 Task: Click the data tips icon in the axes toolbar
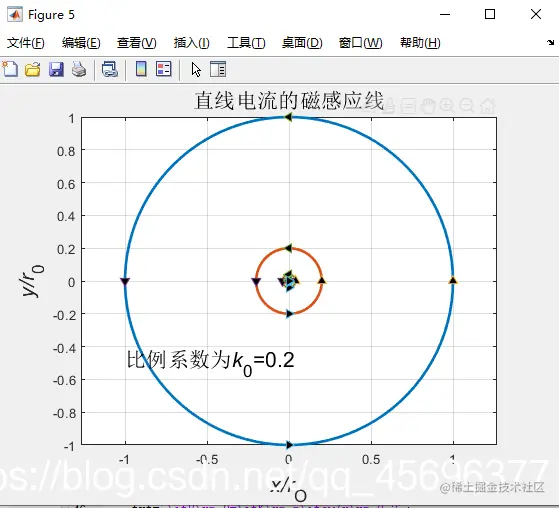pyautogui.click(x=408, y=106)
